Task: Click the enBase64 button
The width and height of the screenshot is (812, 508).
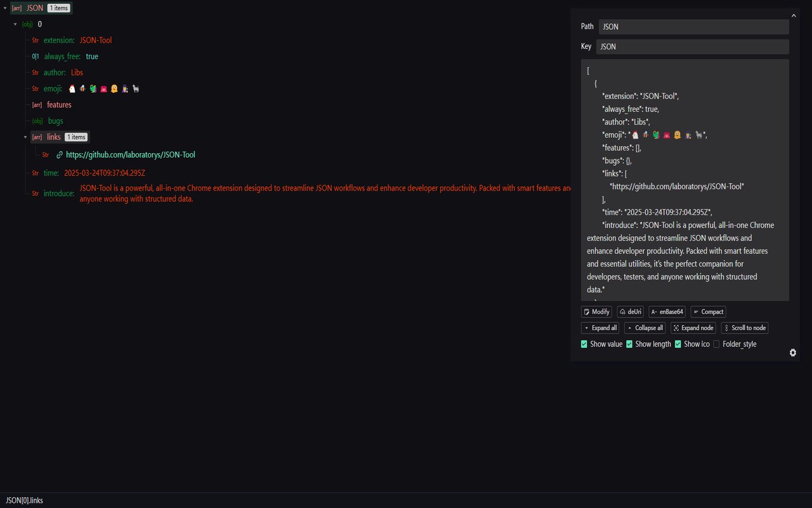Action: 667,312
